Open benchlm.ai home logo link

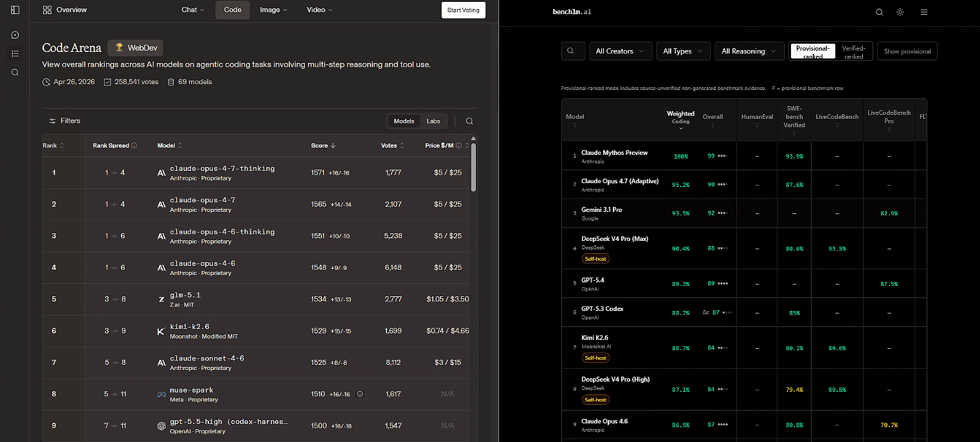tap(572, 12)
